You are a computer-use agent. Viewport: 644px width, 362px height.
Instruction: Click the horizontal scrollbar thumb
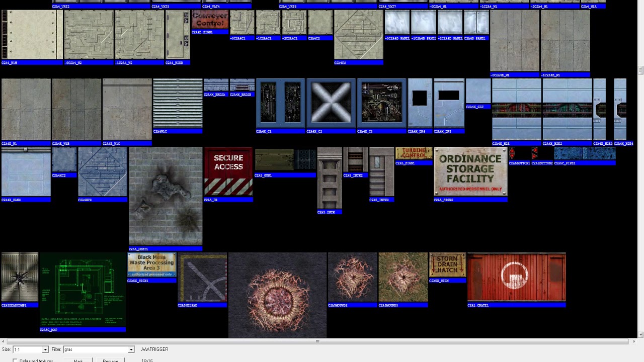[x=317, y=341]
